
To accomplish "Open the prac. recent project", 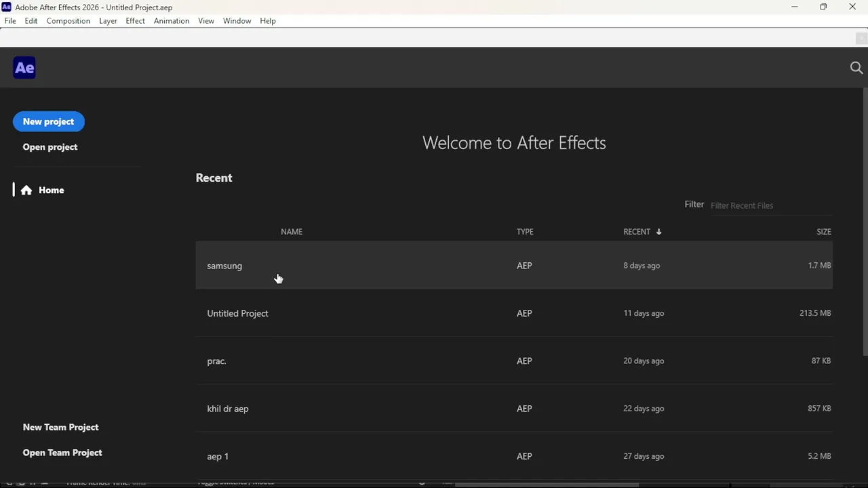I will pyautogui.click(x=514, y=361).
